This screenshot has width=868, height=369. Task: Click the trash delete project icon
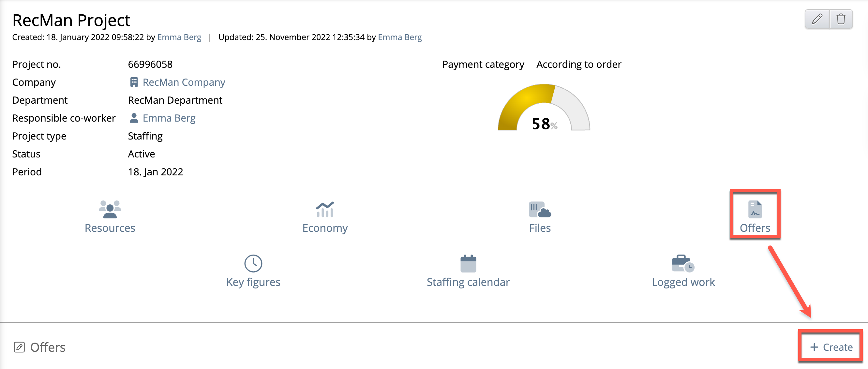[841, 19]
